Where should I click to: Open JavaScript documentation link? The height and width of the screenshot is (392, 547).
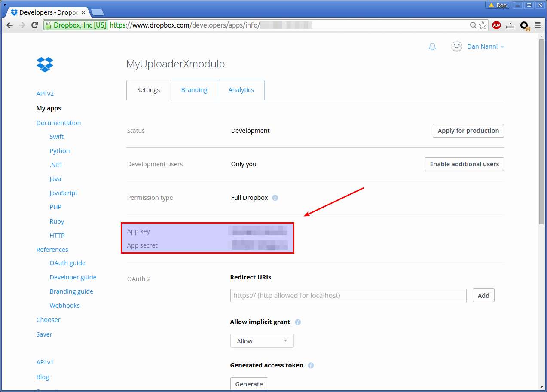coord(64,193)
